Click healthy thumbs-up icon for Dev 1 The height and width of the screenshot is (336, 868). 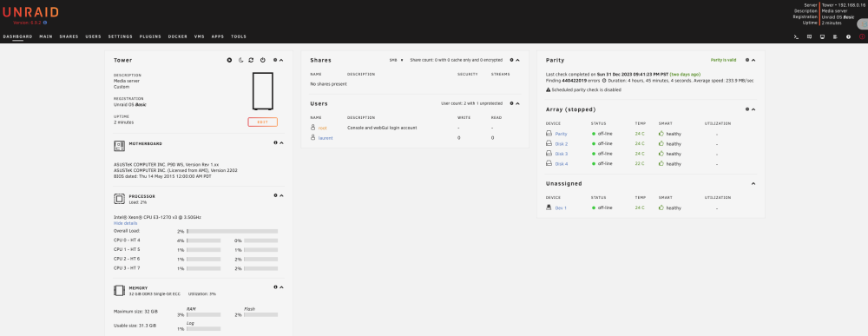[x=661, y=208]
